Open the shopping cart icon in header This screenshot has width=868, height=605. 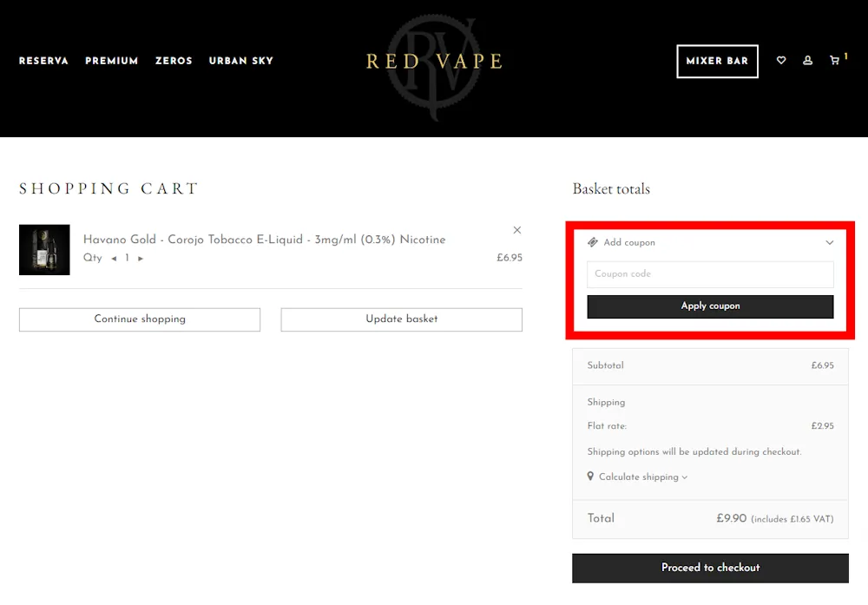834,61
